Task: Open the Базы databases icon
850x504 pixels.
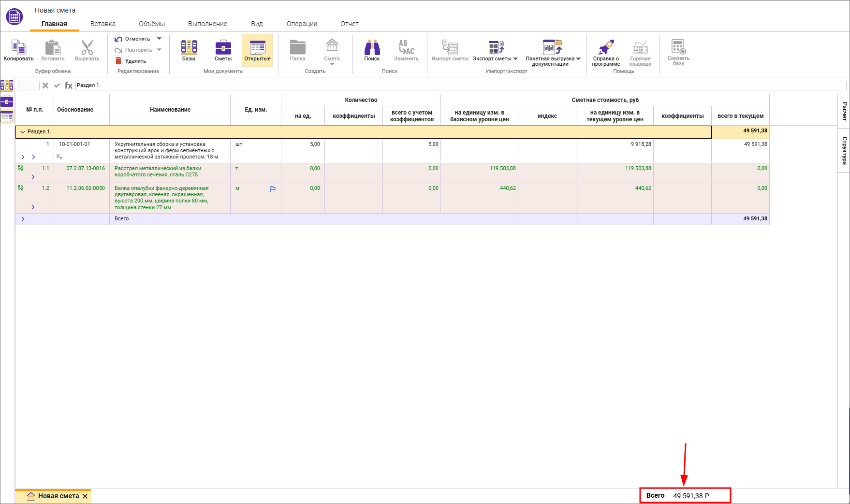Action: [189, 47]
